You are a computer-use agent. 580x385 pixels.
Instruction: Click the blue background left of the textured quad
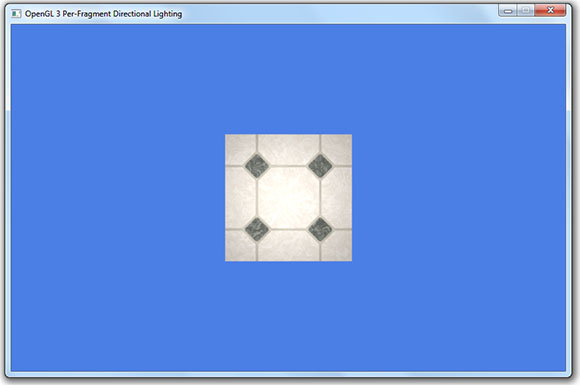[x=118, y=198]
